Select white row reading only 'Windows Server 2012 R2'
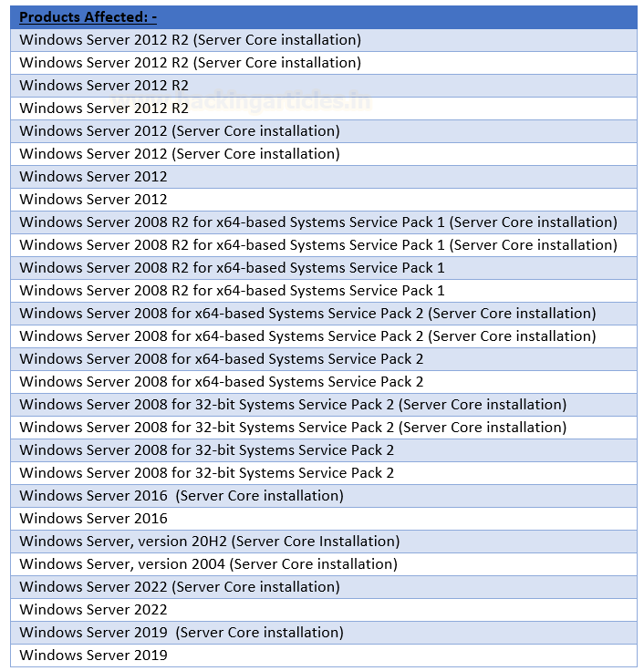The width and height of the screenshot is (644, 671). click(324, 108)
